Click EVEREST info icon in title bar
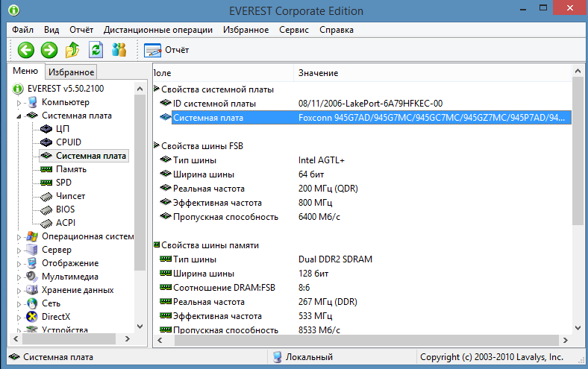588x369 pixels. point(14,10)
